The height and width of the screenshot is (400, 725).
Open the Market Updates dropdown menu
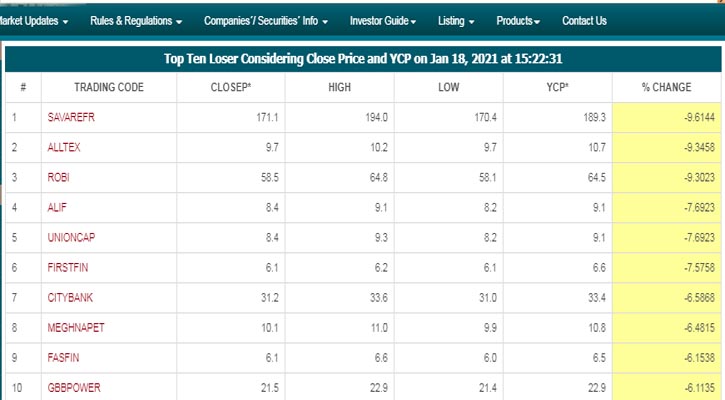35,20
